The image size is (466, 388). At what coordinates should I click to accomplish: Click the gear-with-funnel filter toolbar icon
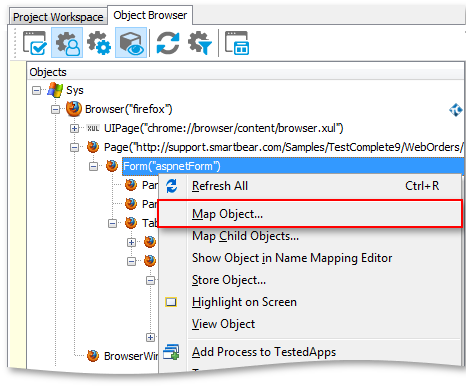[x=200, y=43]
